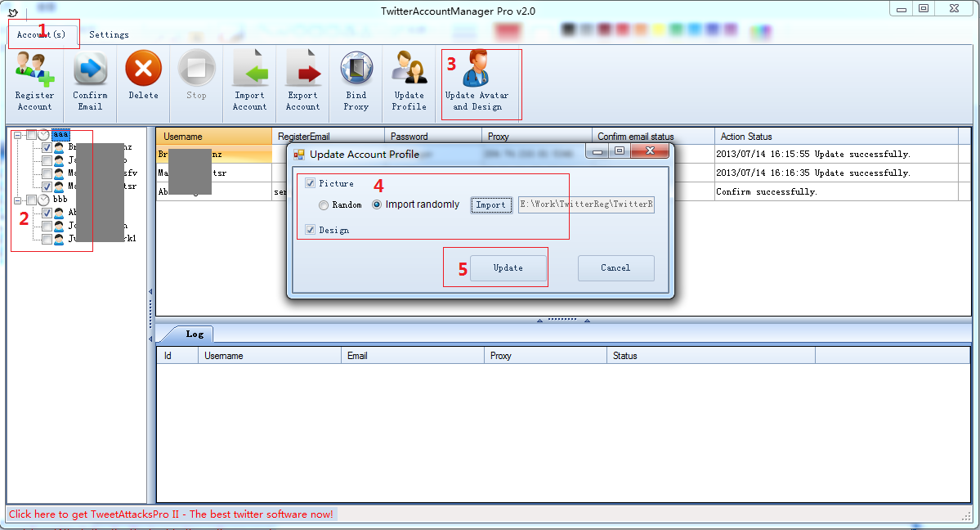Select the Import randomly radio button
The width and height of the screenshot is (980, 530).
click(377, 204)
